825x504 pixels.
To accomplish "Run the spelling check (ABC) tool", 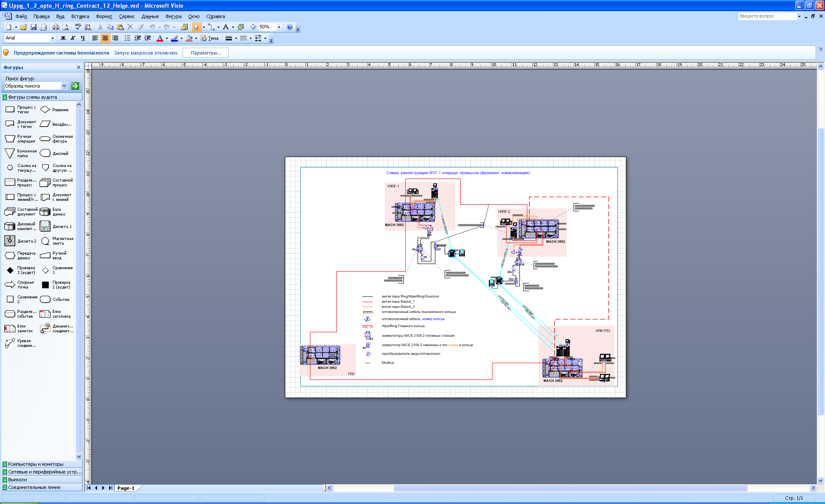I will (x=78, y=27).
